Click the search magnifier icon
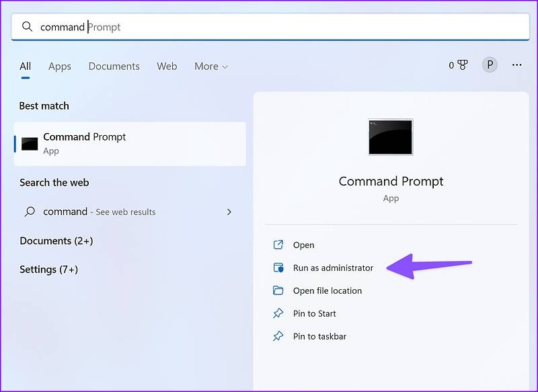 point(27,26)
